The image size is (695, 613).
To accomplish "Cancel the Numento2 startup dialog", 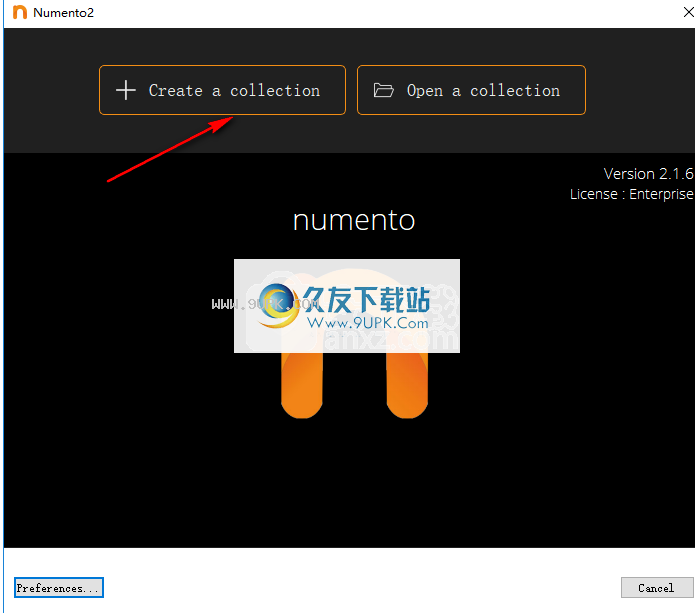I will tap(656, 587).
